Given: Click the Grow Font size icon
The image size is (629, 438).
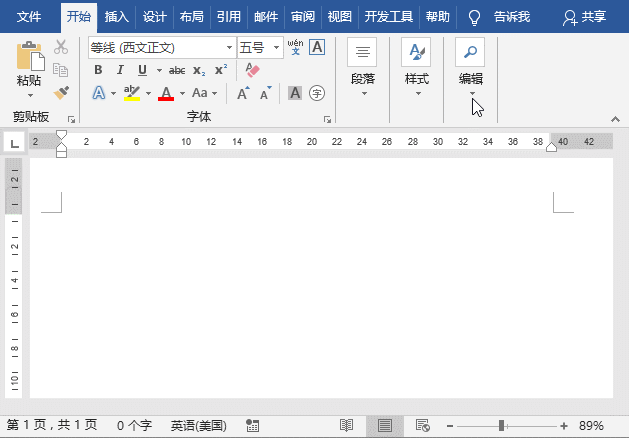Looking at the screenshot, I should 243,93.
